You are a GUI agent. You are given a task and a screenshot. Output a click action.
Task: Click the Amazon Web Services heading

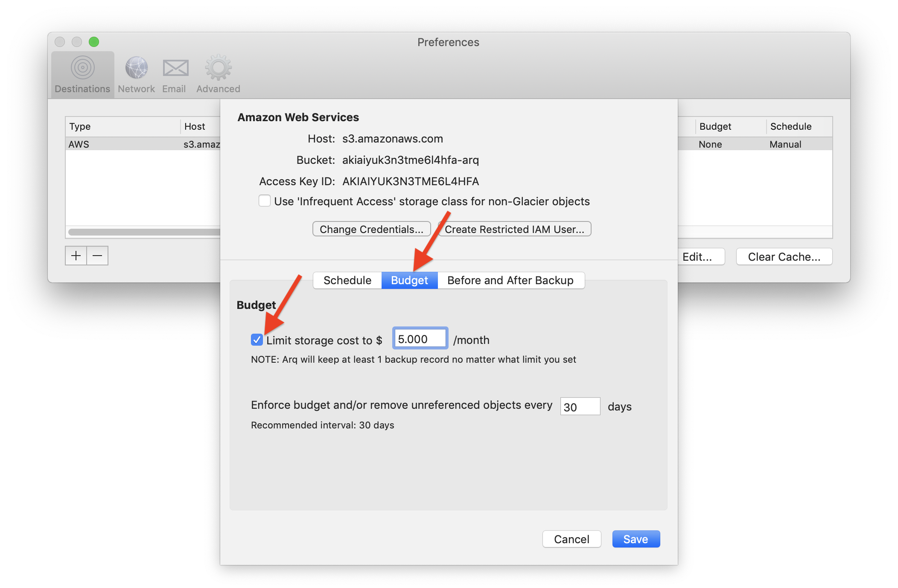tap(298, 117)
